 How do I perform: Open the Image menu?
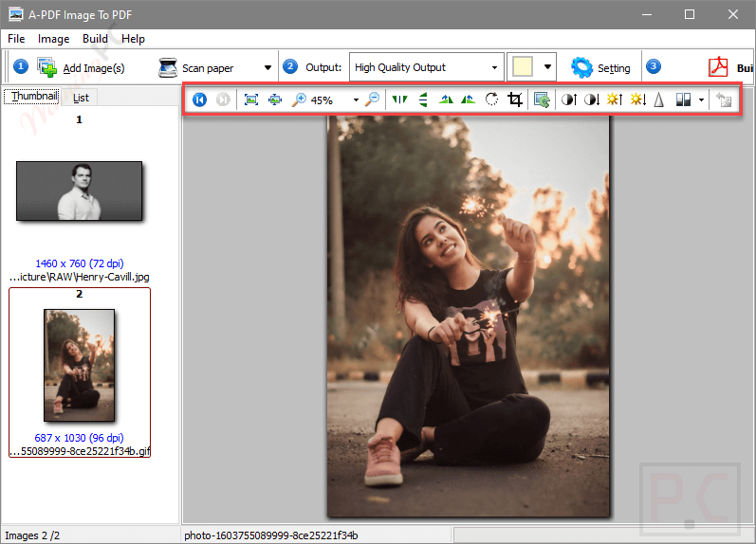(x=53, y=39)
